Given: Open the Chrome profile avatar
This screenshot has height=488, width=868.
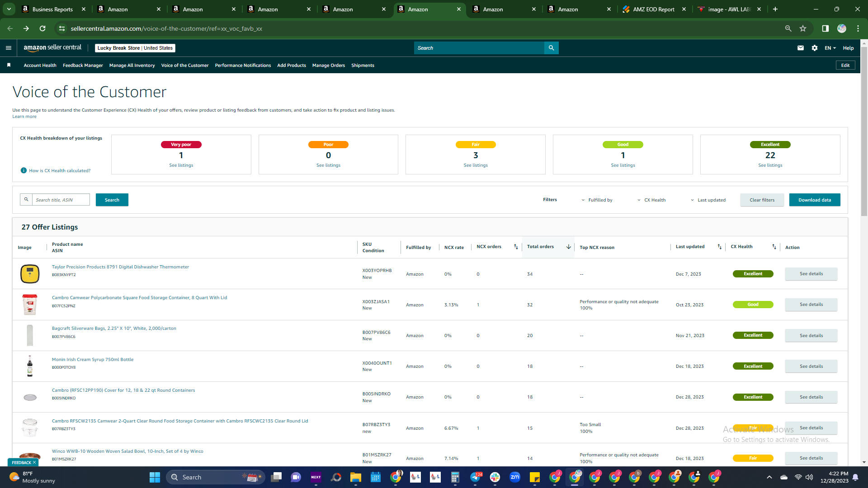Looking at the screenshot, I should pos(842,28).
